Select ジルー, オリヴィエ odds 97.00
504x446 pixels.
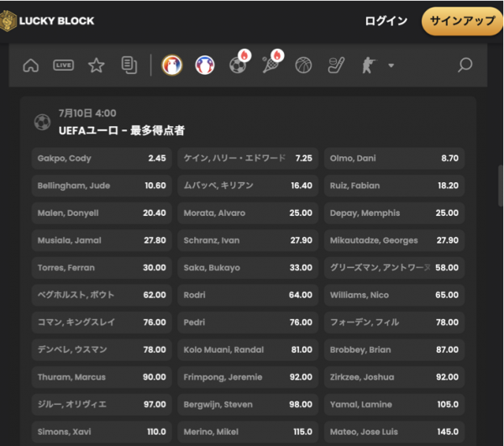pos(102,404)
